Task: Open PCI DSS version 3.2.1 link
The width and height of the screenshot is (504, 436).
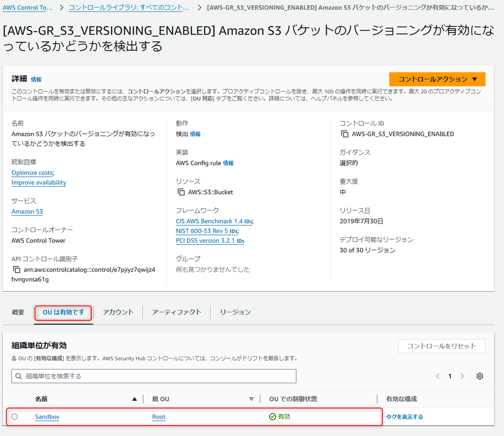Action: 205,240
